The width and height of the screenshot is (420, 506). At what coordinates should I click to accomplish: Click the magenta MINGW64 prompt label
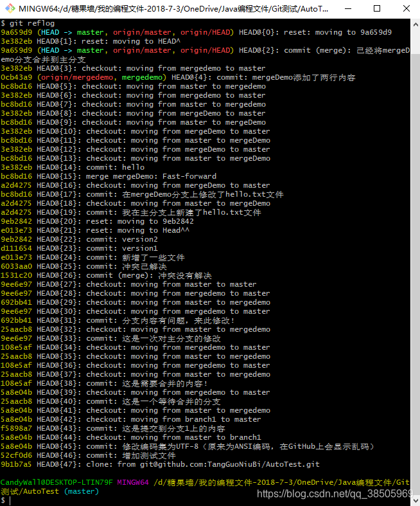click(x=133, y=482)
